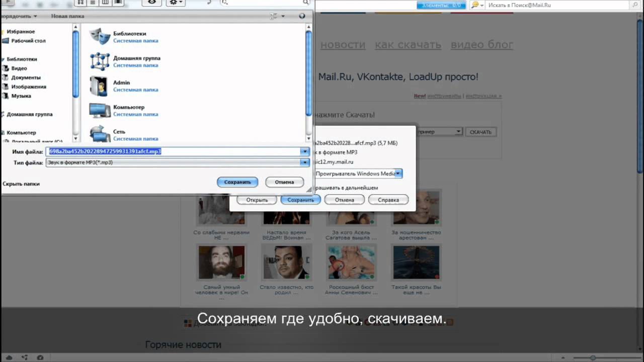Viewport: 644px width, 362px height.
Task: Click Отмена in the download dialog
Action: click(345, 200)
